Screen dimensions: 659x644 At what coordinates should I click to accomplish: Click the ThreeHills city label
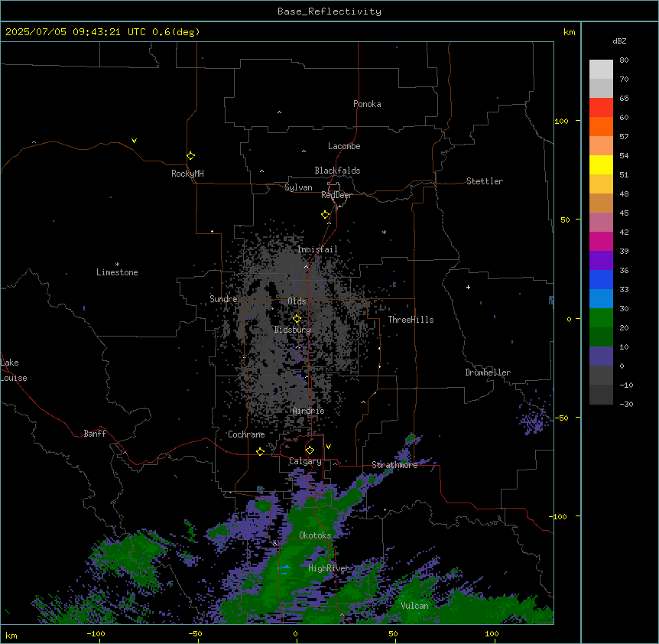tap(411, 320)
